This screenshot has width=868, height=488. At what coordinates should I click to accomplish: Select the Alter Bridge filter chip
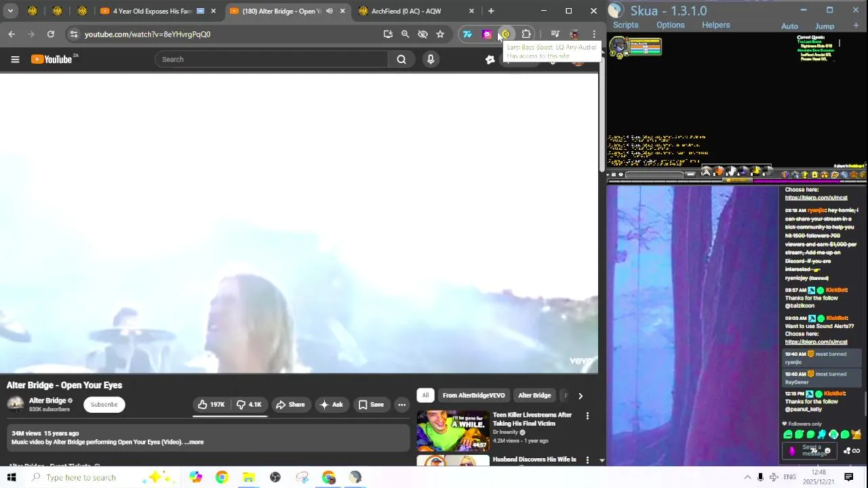tap(534, 395)
